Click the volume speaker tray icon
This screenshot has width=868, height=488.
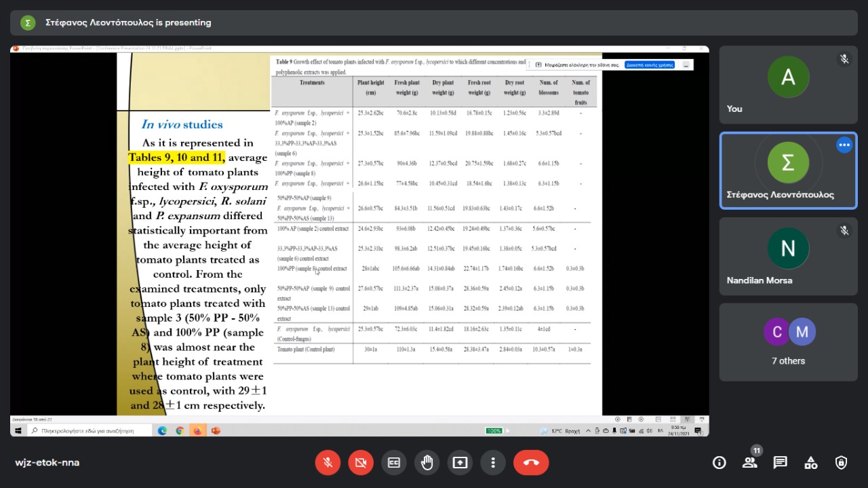click(x=650, y=431)
